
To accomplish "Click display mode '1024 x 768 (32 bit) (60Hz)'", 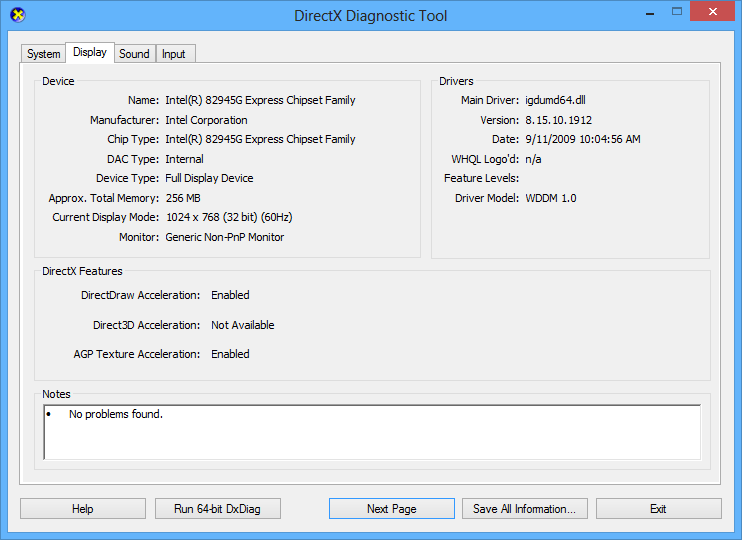I will pos(230,217).
